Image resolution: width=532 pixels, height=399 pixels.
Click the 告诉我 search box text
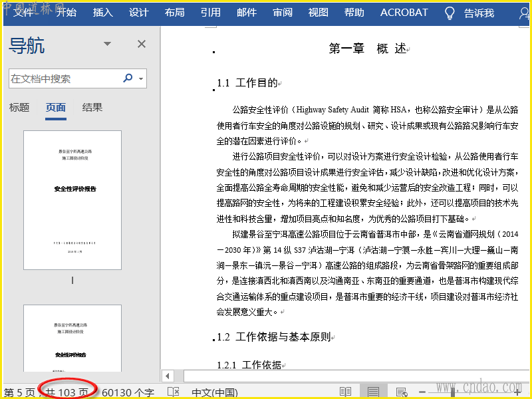[479, 13]
